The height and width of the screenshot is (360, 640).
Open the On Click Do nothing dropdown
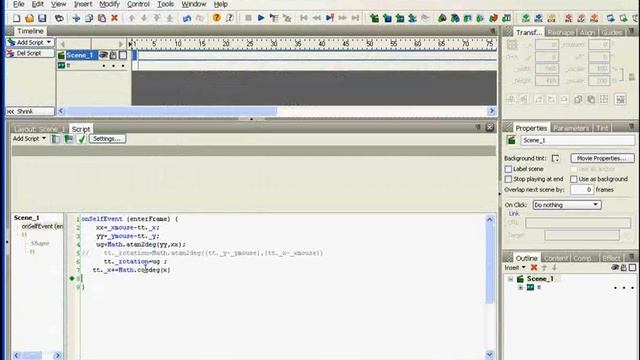click(x=567, y=205)
